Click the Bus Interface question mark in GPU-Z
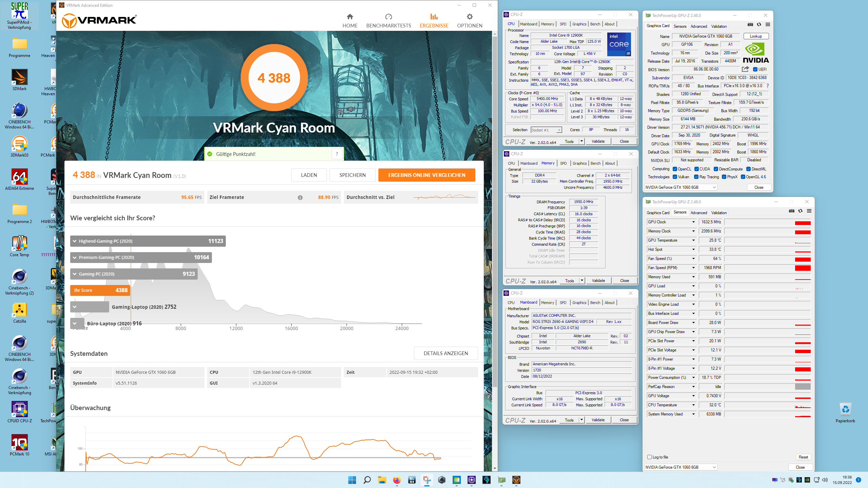This screenshot has width=868, height=488. [768, 86]
